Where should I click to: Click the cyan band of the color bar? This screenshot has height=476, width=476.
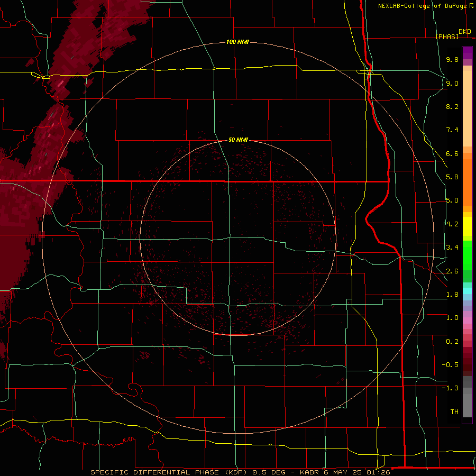(x=467, y=291)
